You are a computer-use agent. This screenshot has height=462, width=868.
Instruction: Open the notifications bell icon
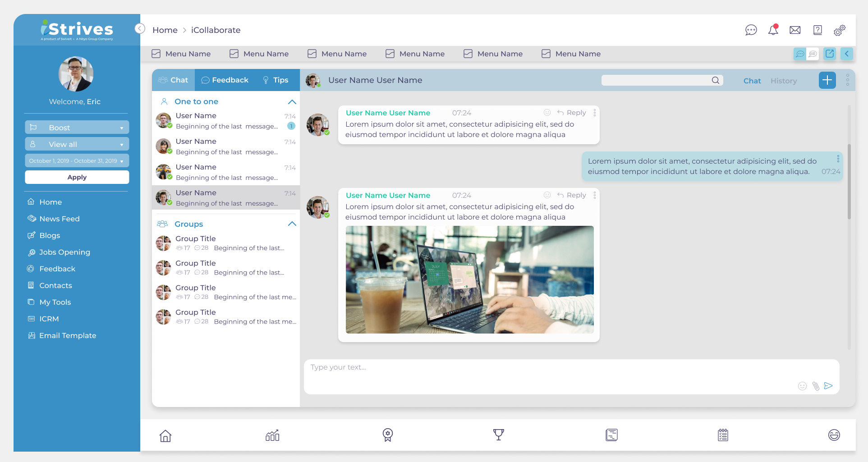coord(773,30)
